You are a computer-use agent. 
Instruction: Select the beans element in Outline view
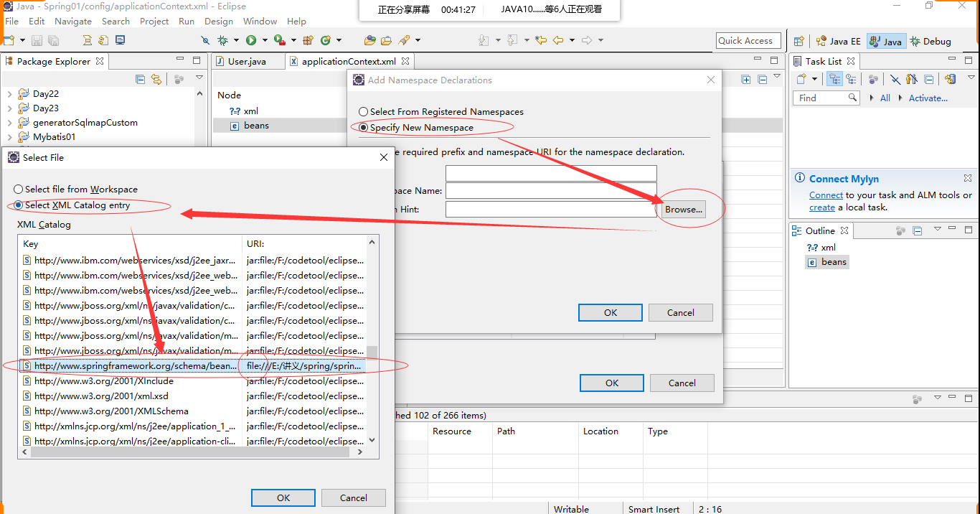coord(827,262)
